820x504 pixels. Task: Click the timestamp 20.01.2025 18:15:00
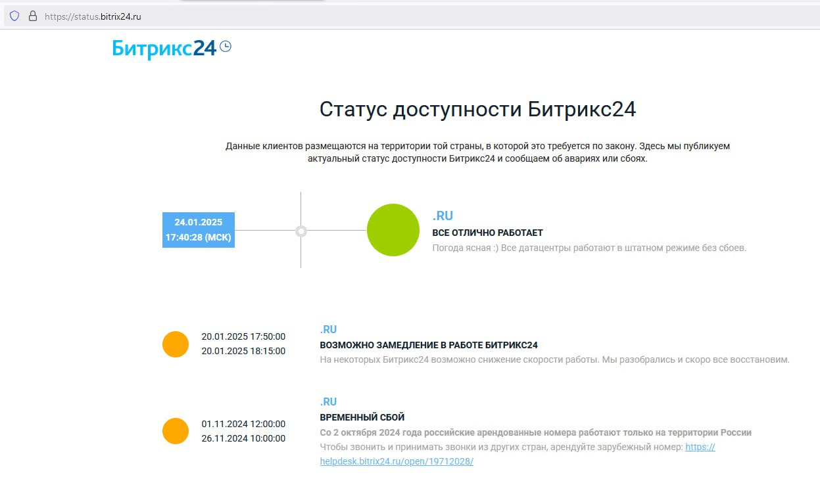(243, 351)
